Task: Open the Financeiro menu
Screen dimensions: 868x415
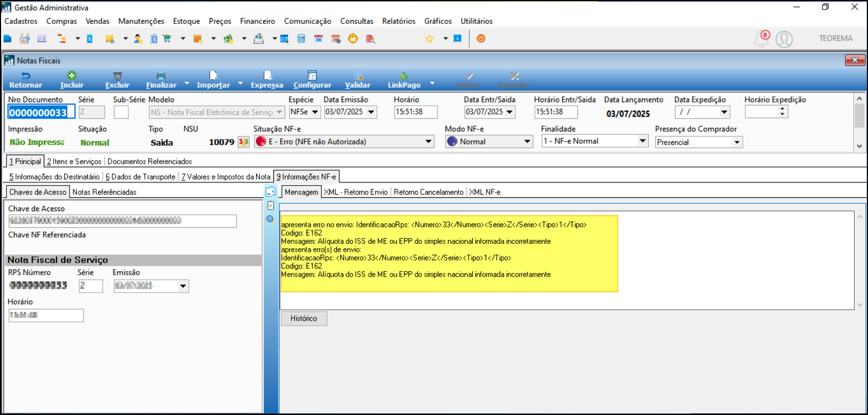Action: click(257, 21)
